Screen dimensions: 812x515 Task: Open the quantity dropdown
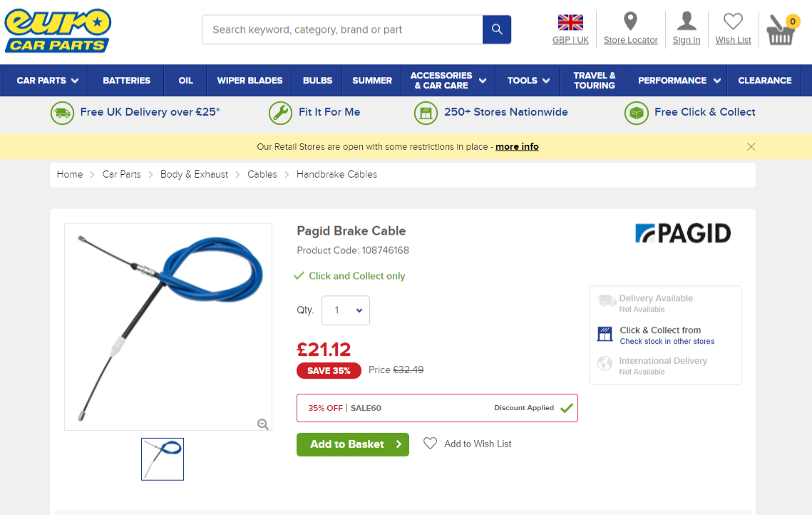[x=346, y=310]
